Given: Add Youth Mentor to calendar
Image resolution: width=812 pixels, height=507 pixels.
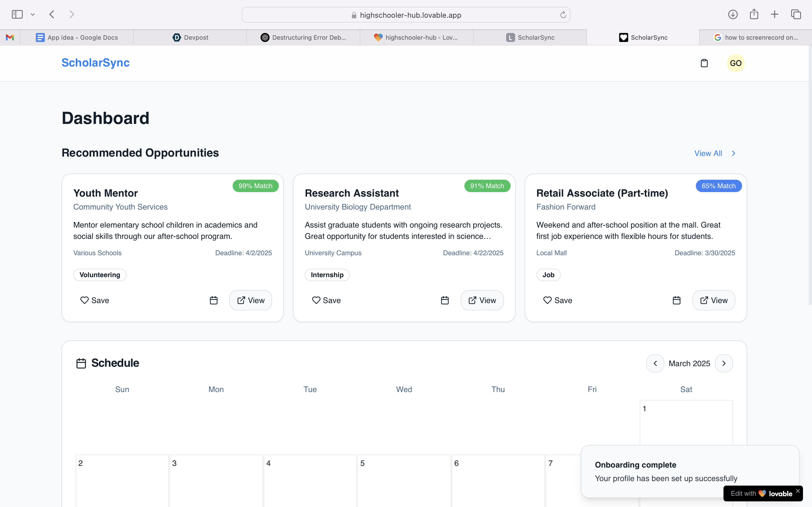Looking at the screenshot, I should pos(213,300).
